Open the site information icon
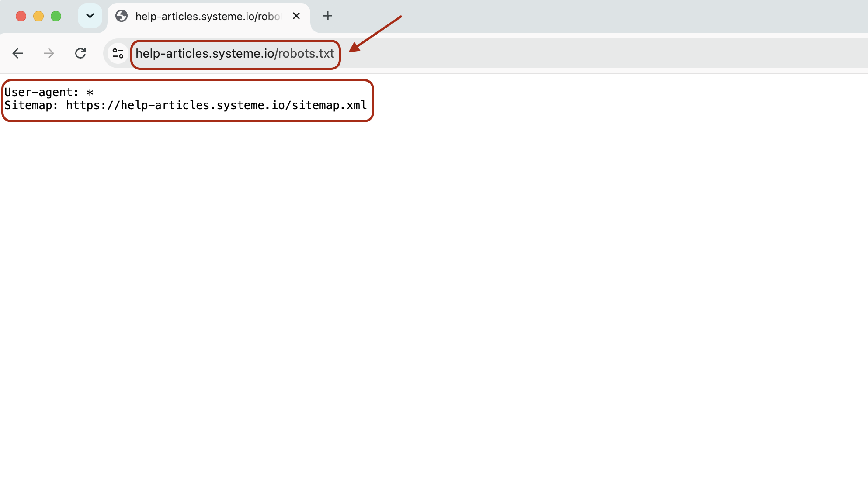 tap(118, 53)
